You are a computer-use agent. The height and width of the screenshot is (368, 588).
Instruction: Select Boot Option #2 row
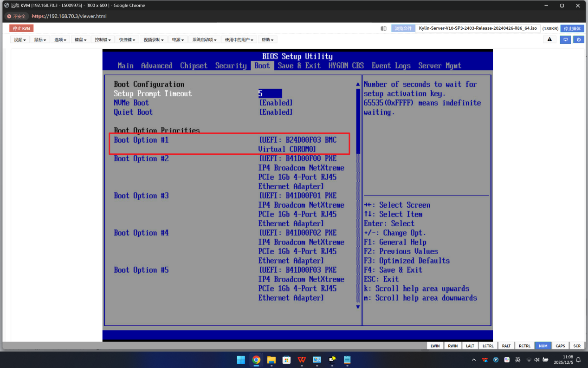[229, 172]
